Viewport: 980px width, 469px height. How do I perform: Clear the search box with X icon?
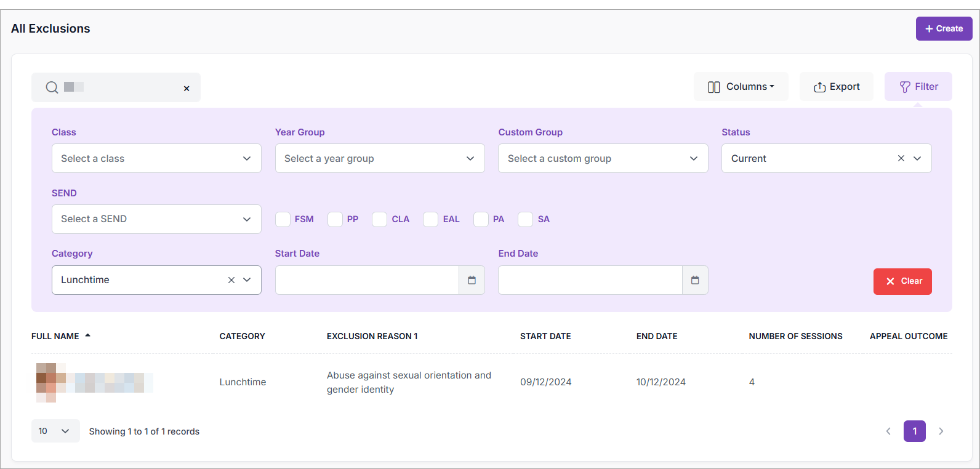click(x=187, y=89)
